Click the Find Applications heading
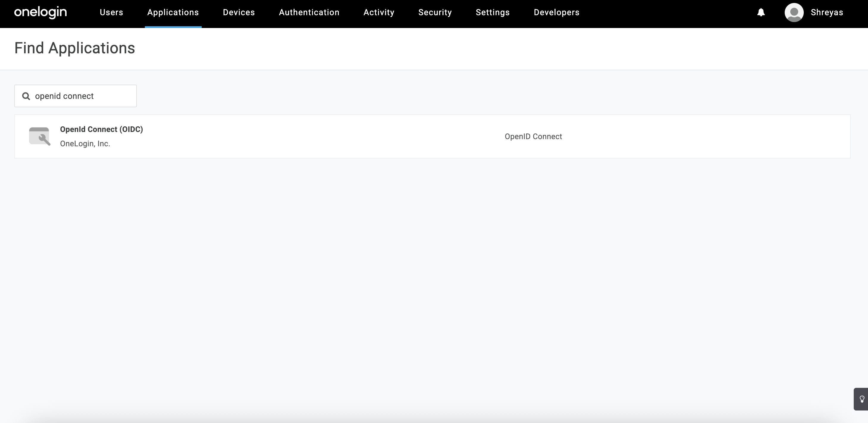The height and width of the screenshot is (423, 868). coord(74,48)
